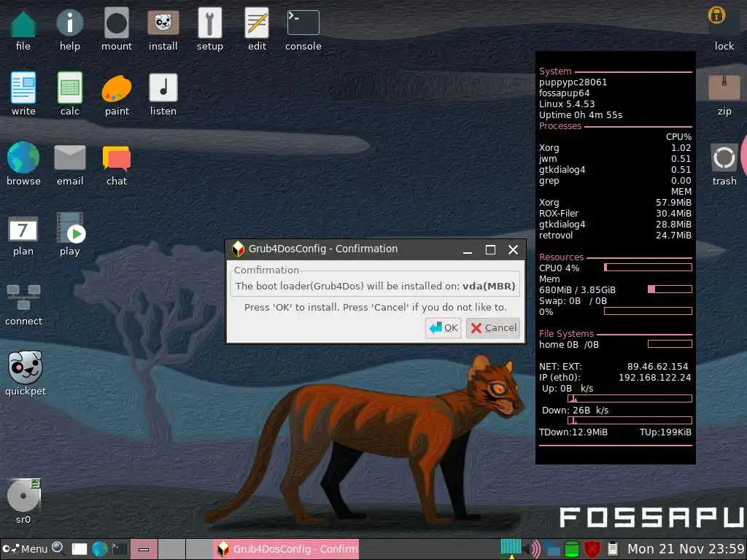Click the Mem 680MiB usage bar
Viewport: 747px width, 560px height.
tap(670, 289)
